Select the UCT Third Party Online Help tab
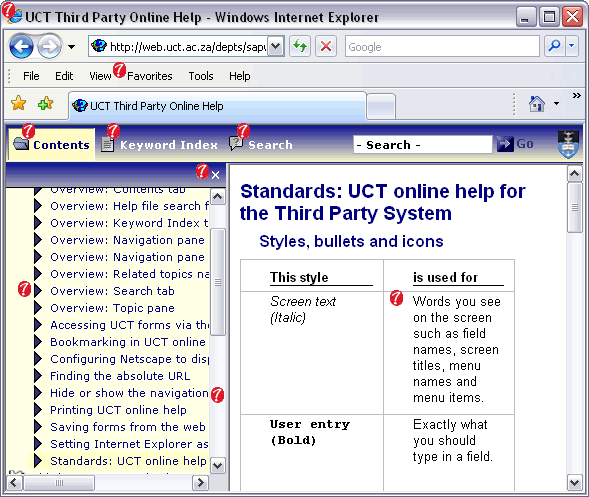 217,106
